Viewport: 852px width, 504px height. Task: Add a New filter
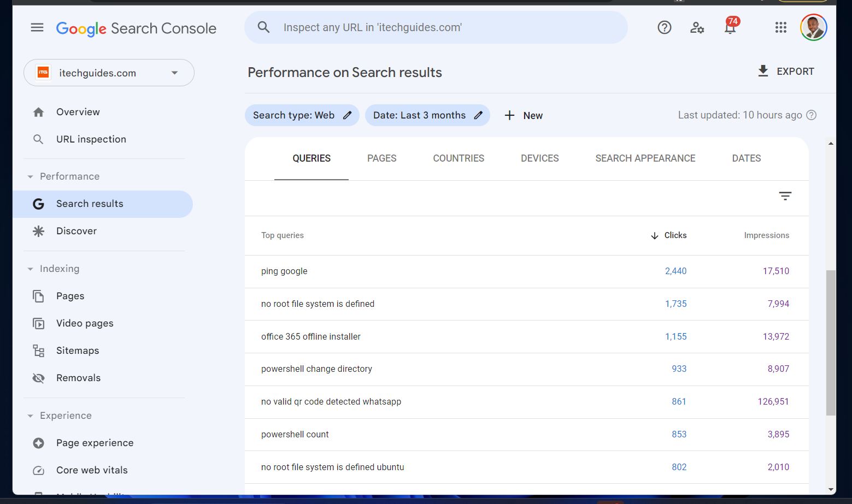(523, 115)
